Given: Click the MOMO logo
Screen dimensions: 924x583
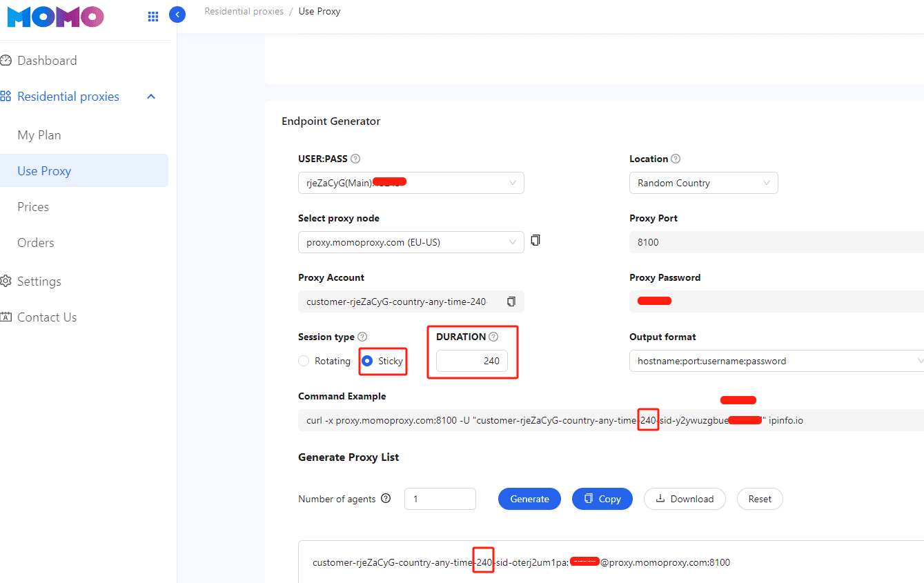Looking at the screenshot, I should tap(55, 17).
